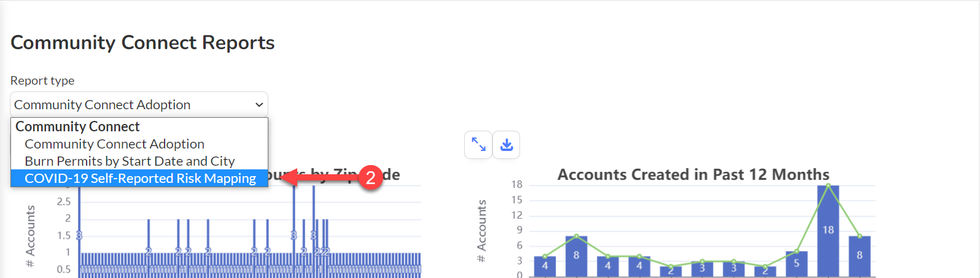Screen dimensions: 980x278
Task: Click the # Accounts axis label on right chart
Action: click(481, 231)
